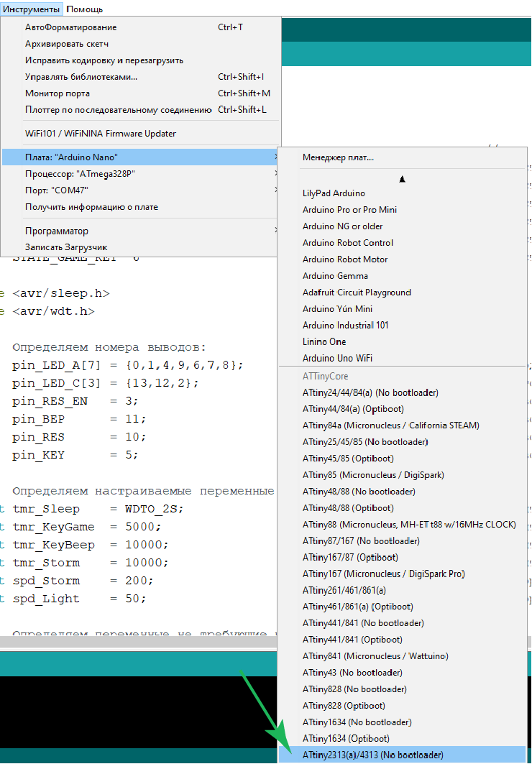Open the Инструменты menu
The height and width of the screenshot is (764, 532).
[x=32, y=9]
